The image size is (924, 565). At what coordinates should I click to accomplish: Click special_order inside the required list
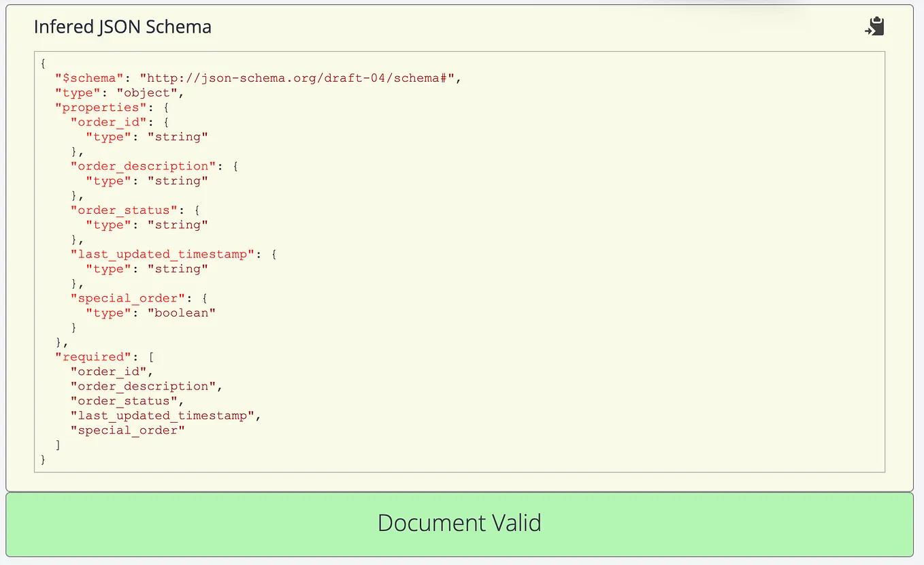point(125,430)
